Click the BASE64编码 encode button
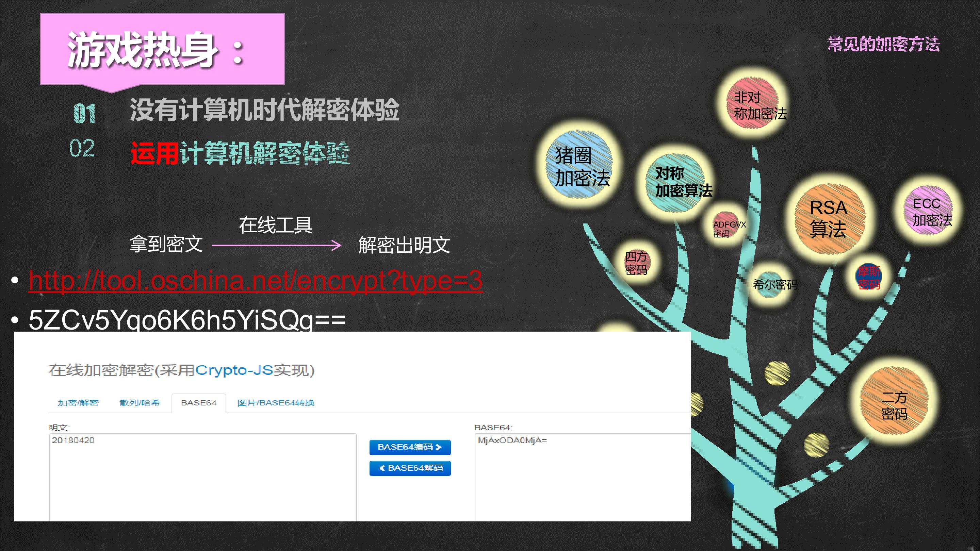The image size is (980, 551). click(410, 447)
